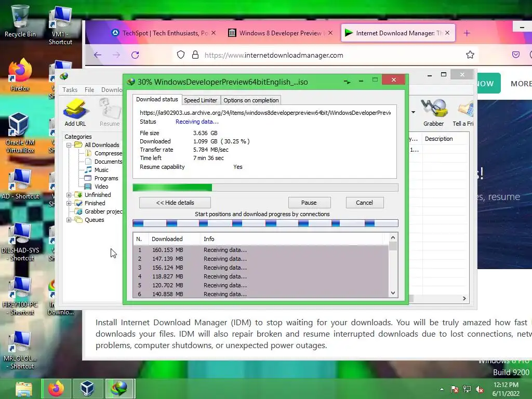Expand the Queues category node
Screen dimensions: 532x399
click(69, 220)
